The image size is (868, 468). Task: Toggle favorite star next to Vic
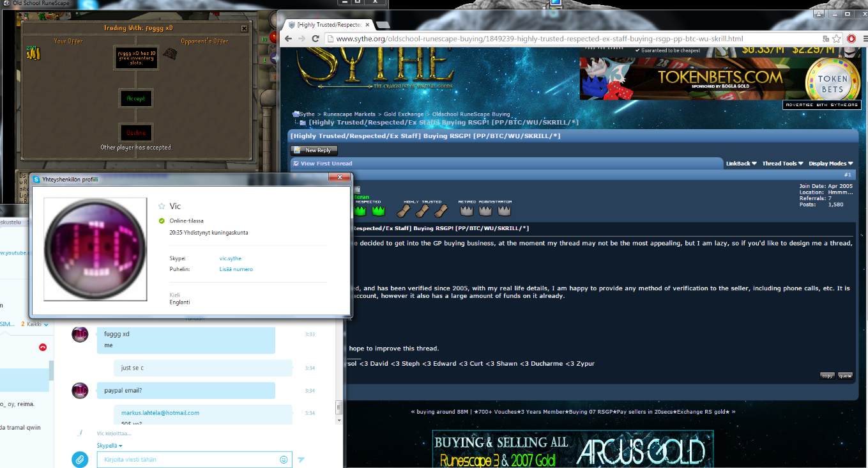162,206
